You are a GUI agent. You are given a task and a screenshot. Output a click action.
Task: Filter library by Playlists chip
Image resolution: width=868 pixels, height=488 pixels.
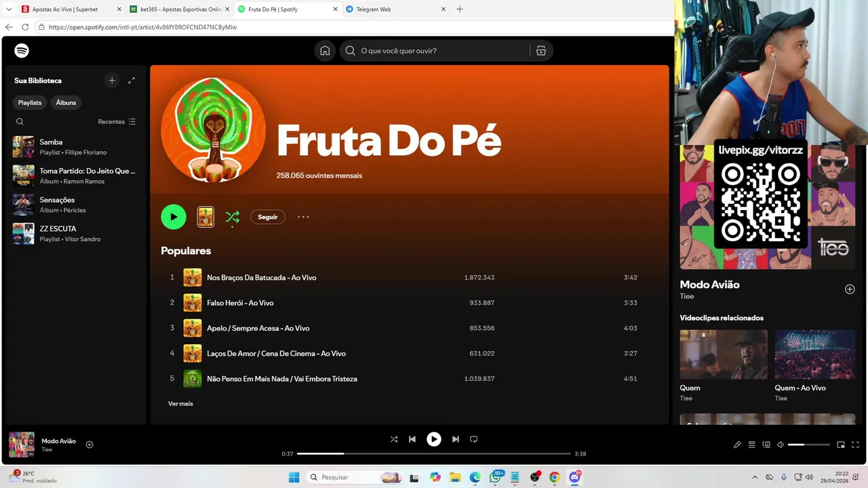[x=30, y=102]
